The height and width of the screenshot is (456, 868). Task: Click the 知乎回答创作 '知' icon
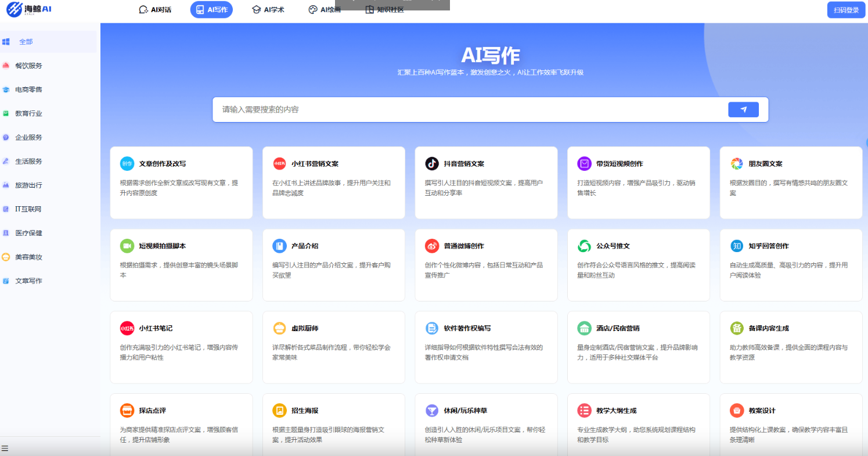pyautogui.click(x=737, y=246)
